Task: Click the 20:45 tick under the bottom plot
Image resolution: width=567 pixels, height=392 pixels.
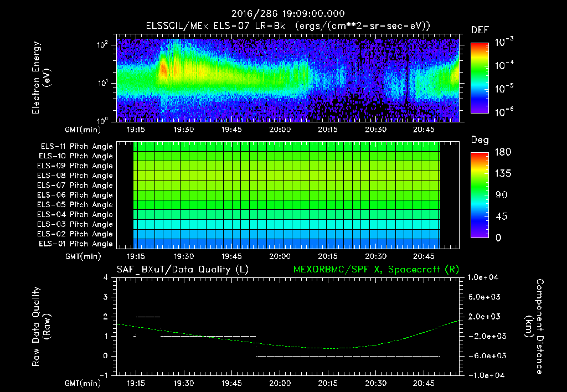Action: (424, 383)
